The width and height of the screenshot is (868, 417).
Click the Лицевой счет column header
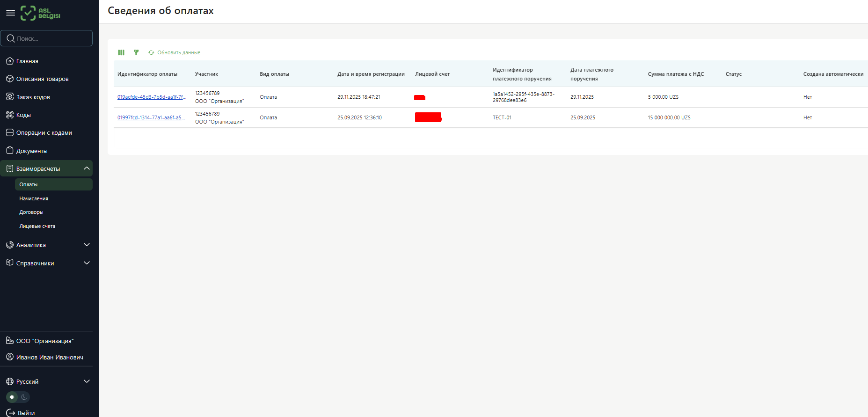pyautogui.click(x=432, y=74)
